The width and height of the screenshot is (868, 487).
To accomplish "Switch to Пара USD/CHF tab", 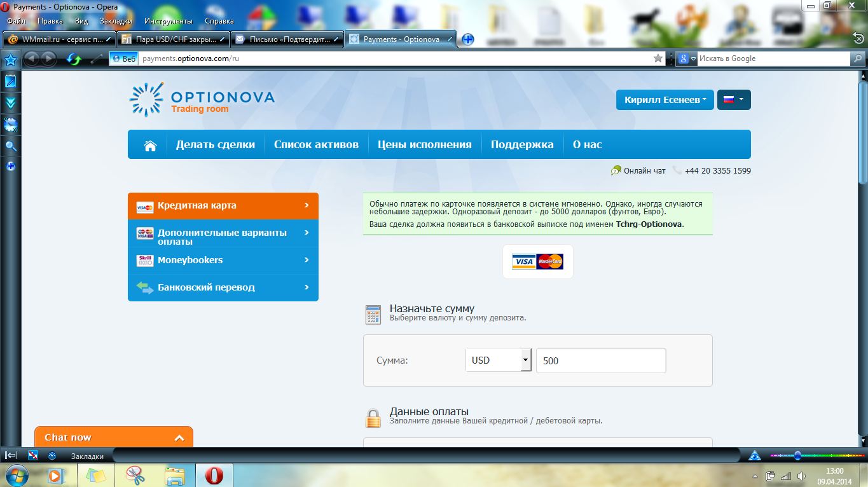I will 174,39.
